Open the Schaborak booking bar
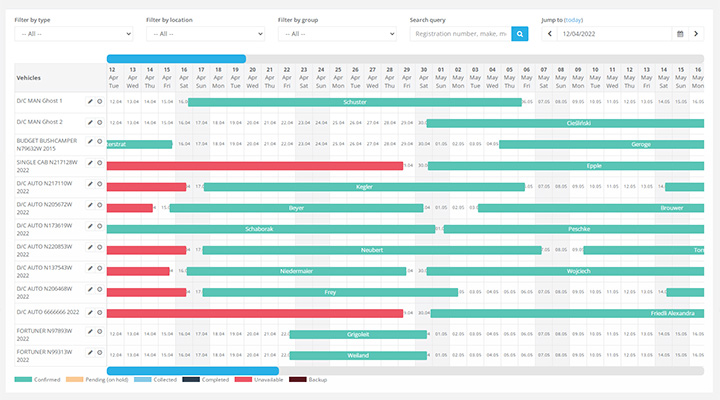This screenshot has width=720, height=400. [x=271, y=229]
